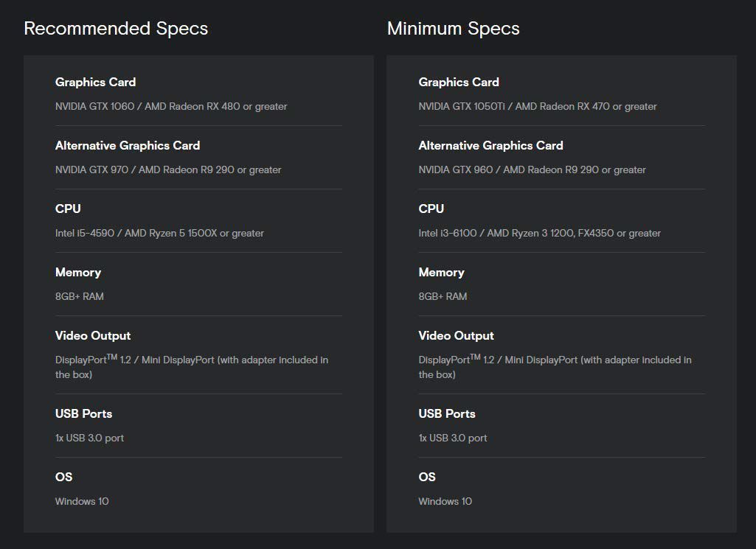The width and height of the screenshot is (756, 549).
Task: Click the CPU label under Recommended Specs
Action: [68, 209]
